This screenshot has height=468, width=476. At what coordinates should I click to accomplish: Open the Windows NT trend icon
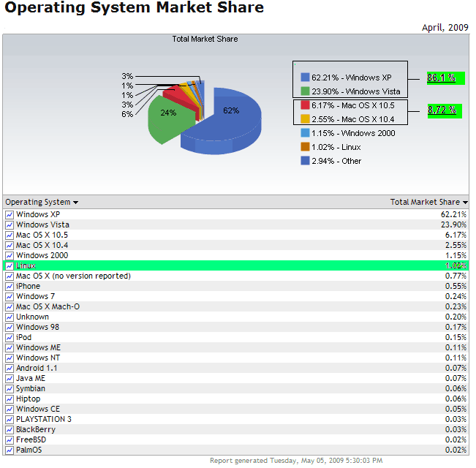coord(10,358)
